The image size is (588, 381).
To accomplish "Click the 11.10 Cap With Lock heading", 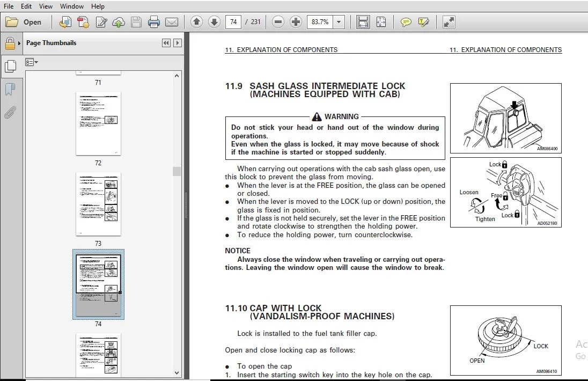I will point(310,312).
